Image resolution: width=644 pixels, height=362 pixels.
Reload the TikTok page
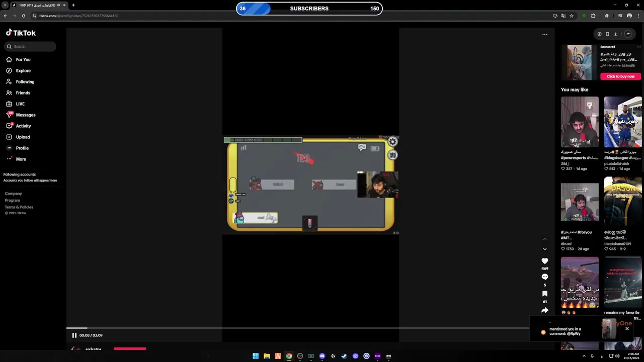click(23, 16)
